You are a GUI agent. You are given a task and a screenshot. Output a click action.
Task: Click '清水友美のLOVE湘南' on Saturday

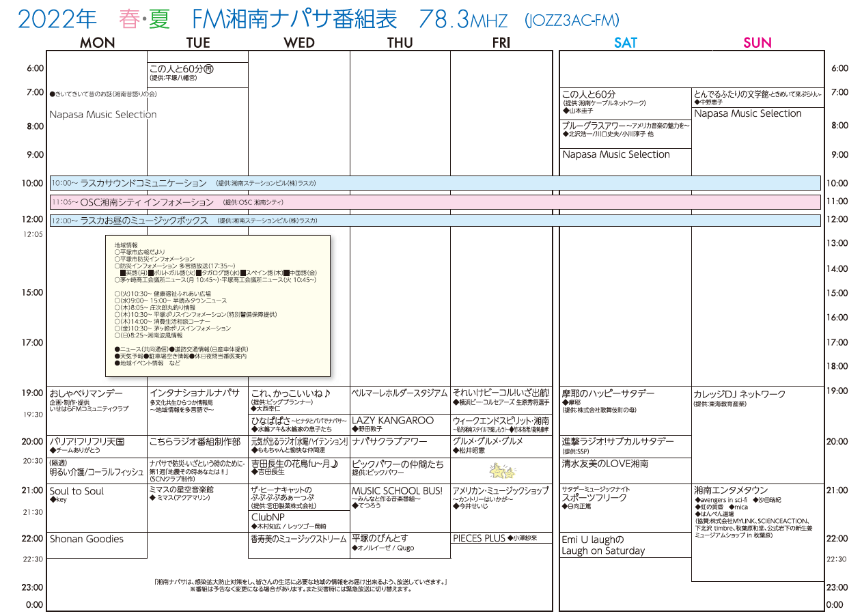point(605,464)
